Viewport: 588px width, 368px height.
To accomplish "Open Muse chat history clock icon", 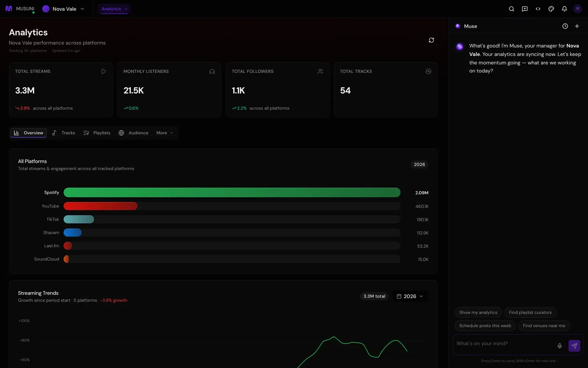I will (x=565, y=26).
